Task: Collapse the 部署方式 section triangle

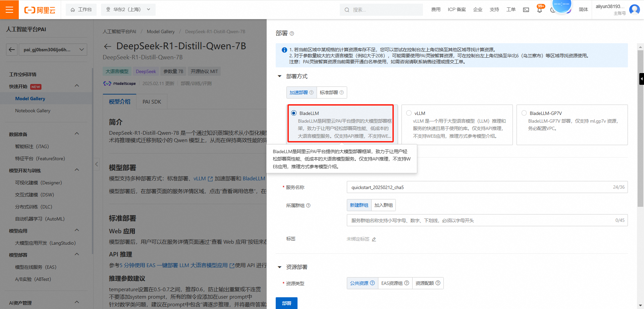Action: click(279, 76)
